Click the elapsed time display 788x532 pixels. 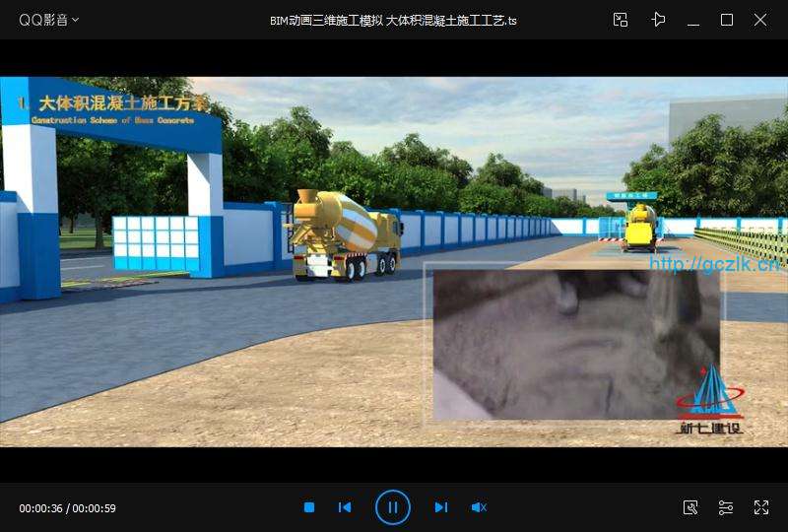[40, 508]
